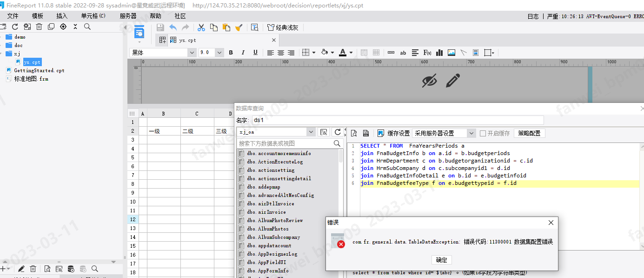Click the locate current template icon

63,27
